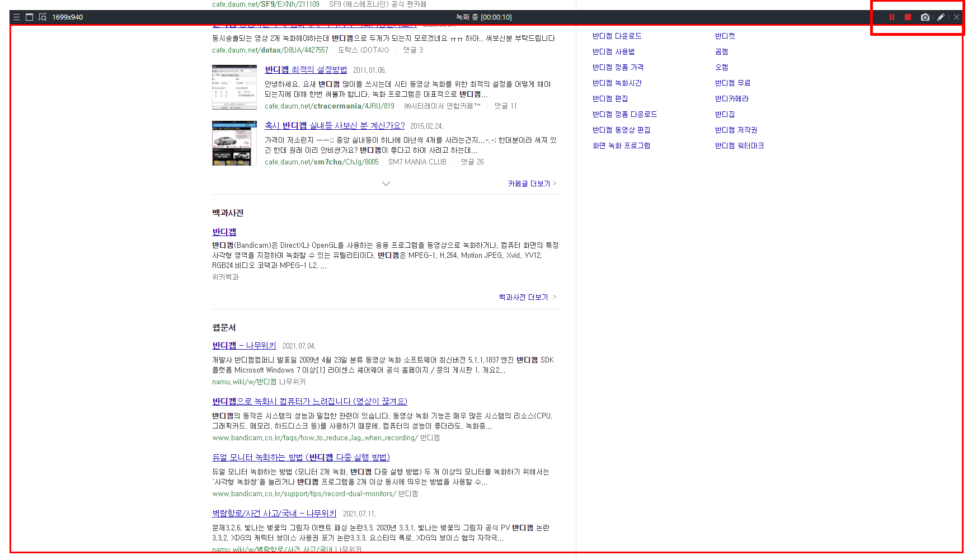Select related search 반디캠 다운로드
The image size is (977, 560).
tap(617, 36)
